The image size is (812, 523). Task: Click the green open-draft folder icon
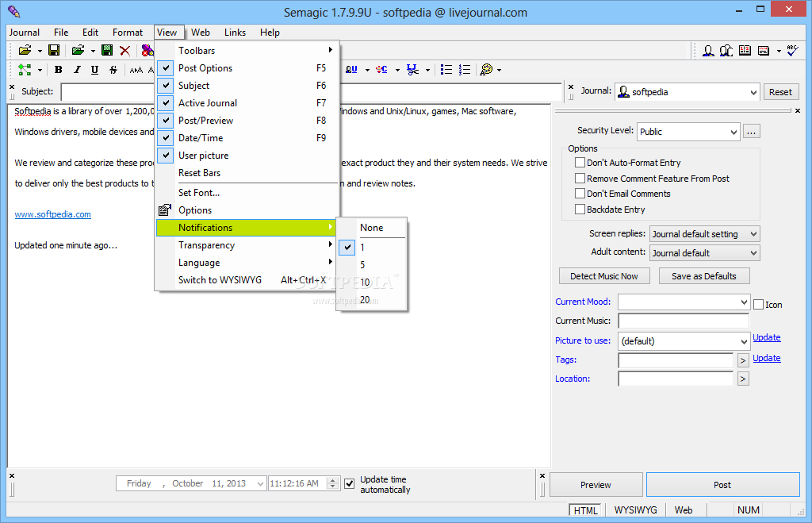(x=78, y=50)
